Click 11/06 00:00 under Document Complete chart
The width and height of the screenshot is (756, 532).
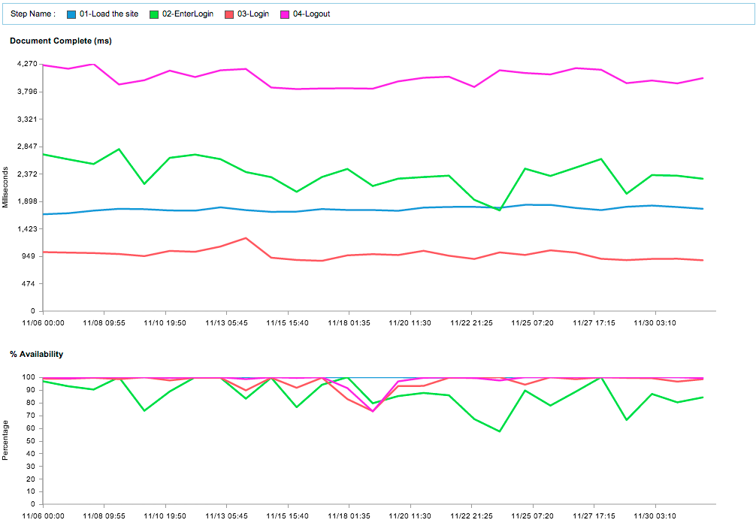(44, 323)
